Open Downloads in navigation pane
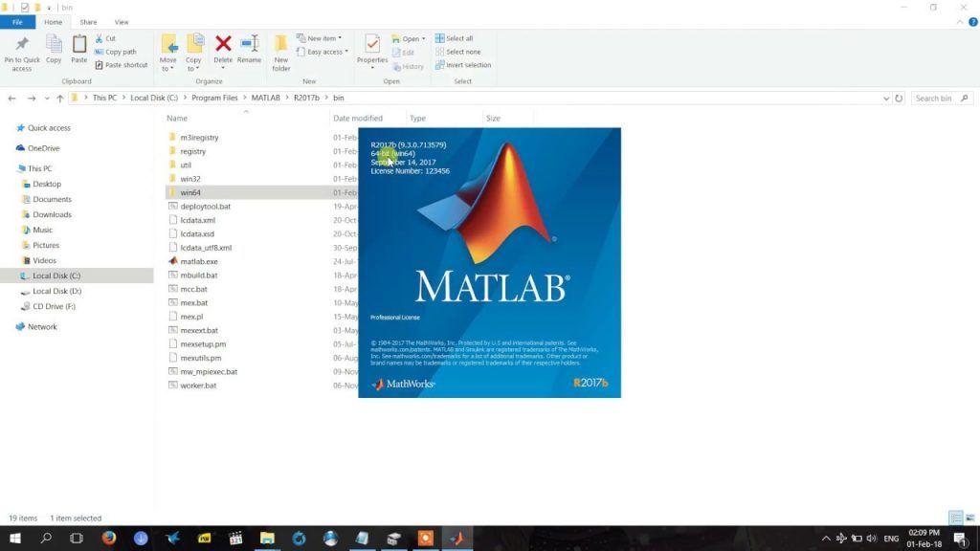 click(52, 214)
